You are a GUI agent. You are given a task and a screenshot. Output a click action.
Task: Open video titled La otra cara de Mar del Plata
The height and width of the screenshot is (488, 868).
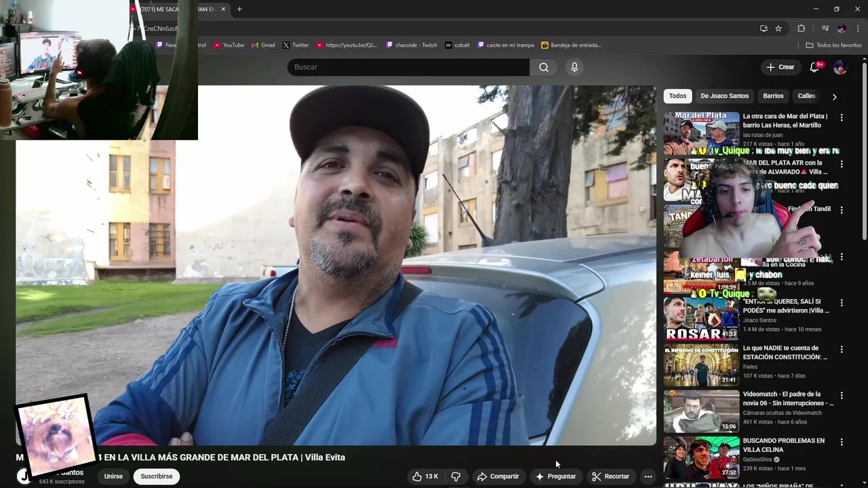click(x=785, y=121)
